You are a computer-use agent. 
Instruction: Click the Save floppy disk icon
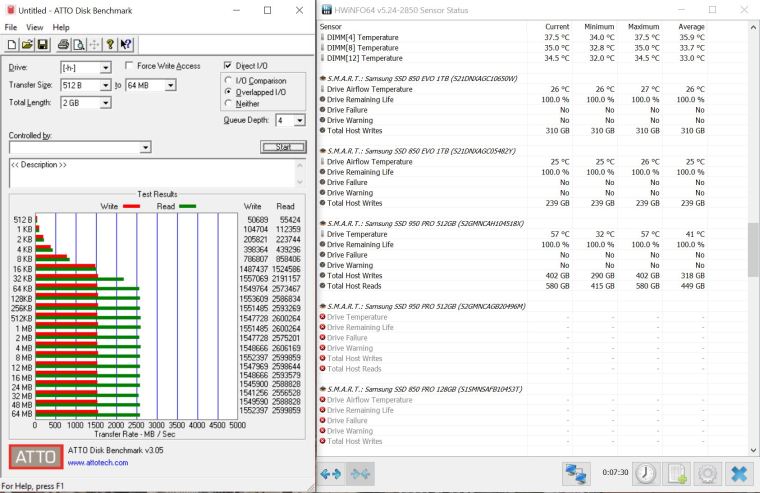[43, 45]
